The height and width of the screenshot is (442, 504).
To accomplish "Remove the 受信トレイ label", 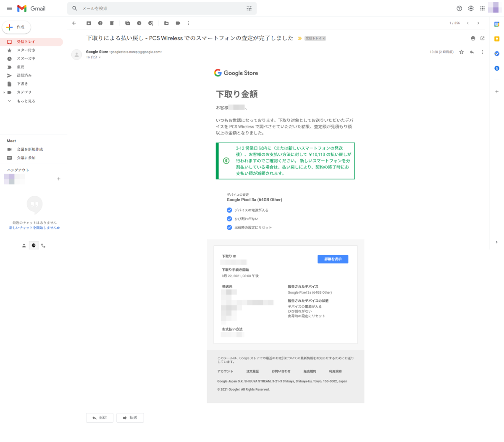I will click(x=324, y=38).
